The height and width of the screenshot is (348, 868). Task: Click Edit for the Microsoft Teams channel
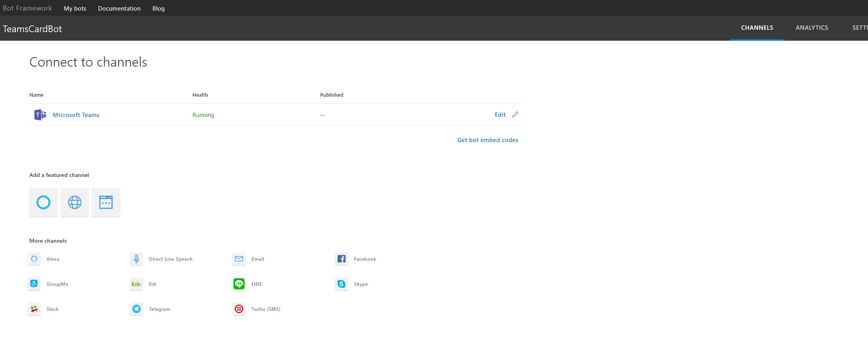(x=500, y=114)
